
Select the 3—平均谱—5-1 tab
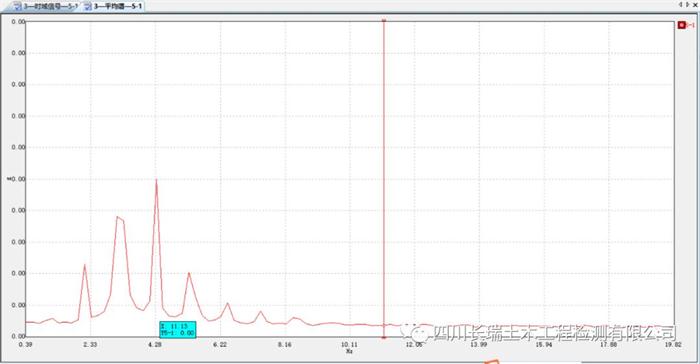click(x=114, y=6)
